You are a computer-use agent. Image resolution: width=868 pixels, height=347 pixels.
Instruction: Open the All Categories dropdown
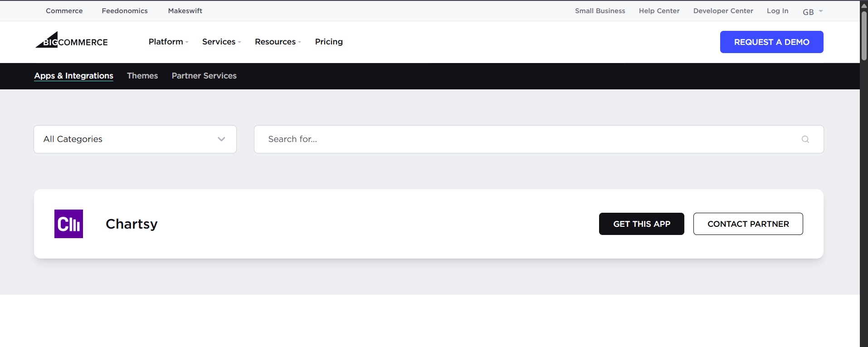(135, 139)
